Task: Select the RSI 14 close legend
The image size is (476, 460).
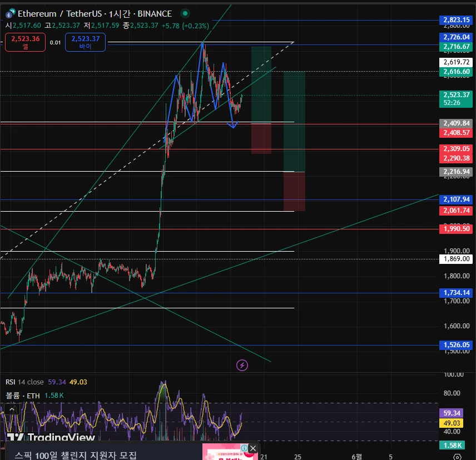Action: pos(24,382)
